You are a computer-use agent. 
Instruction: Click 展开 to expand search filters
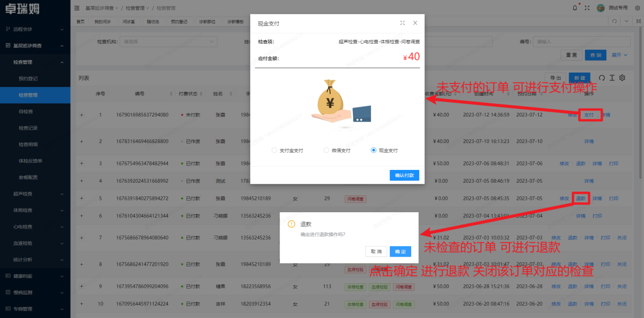click(619, 55)
